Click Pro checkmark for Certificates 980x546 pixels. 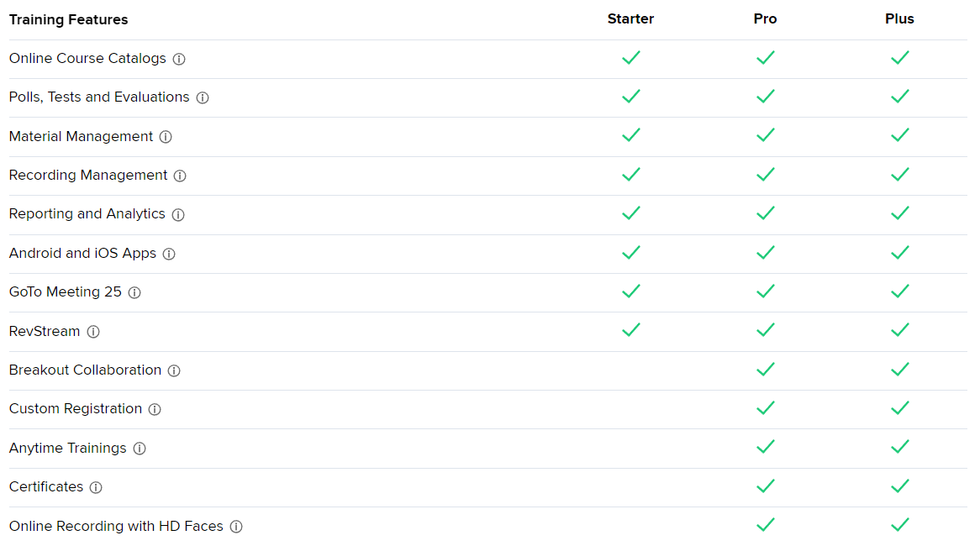[x=765, y=486]
